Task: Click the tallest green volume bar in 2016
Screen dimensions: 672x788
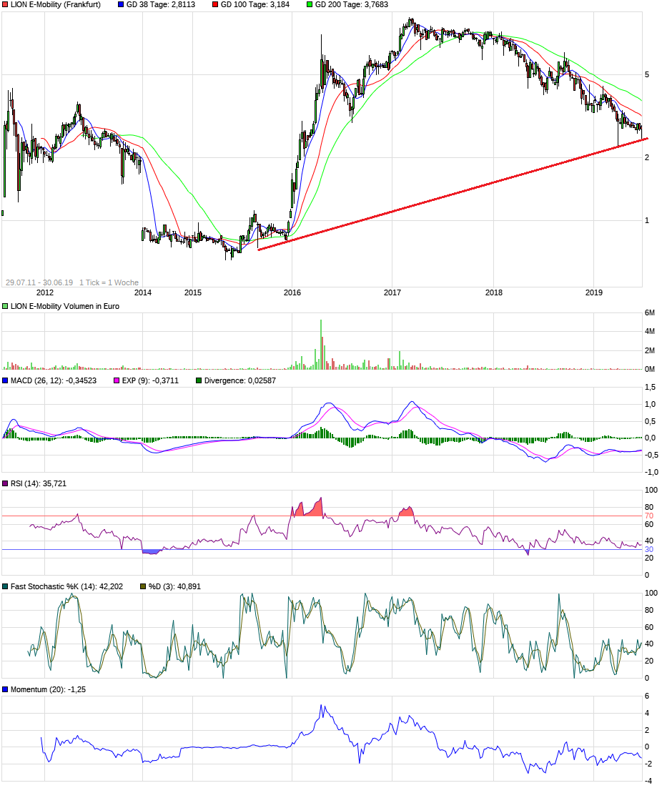Action: (321, 344)
